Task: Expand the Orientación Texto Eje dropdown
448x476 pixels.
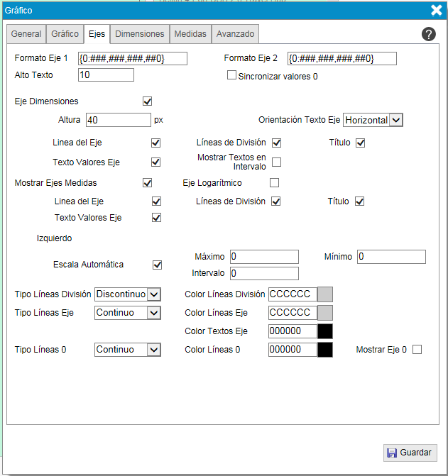Action: point(373,120)
